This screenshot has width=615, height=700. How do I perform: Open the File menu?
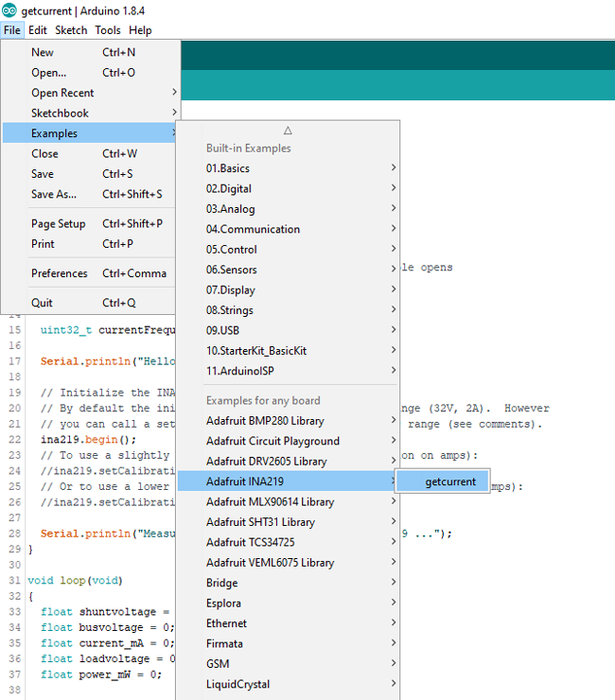12,30
